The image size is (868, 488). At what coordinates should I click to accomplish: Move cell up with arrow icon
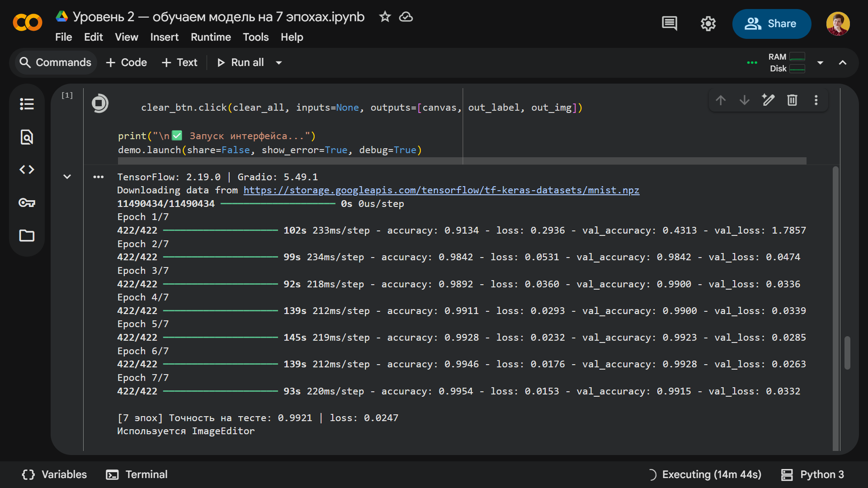pyautogui.click(x=721, y=100)
